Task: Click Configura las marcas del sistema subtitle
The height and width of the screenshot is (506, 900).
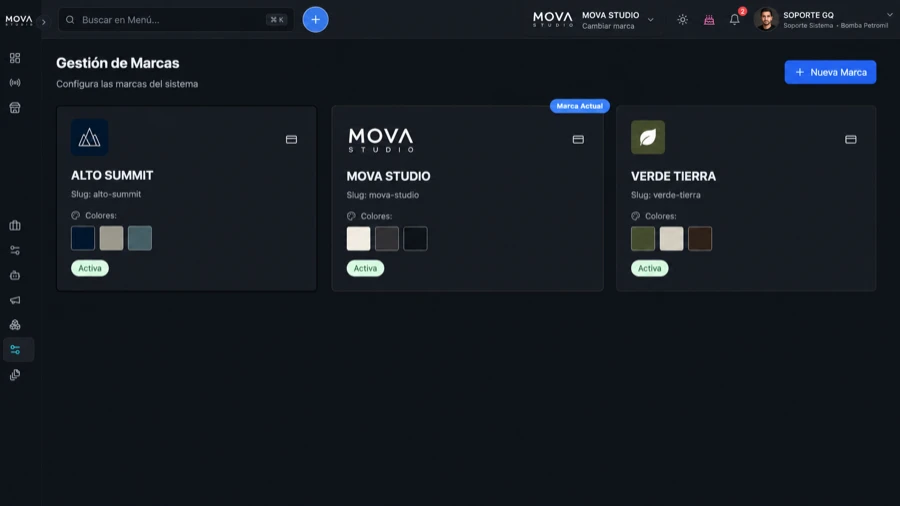Action: tap(127, 84)
